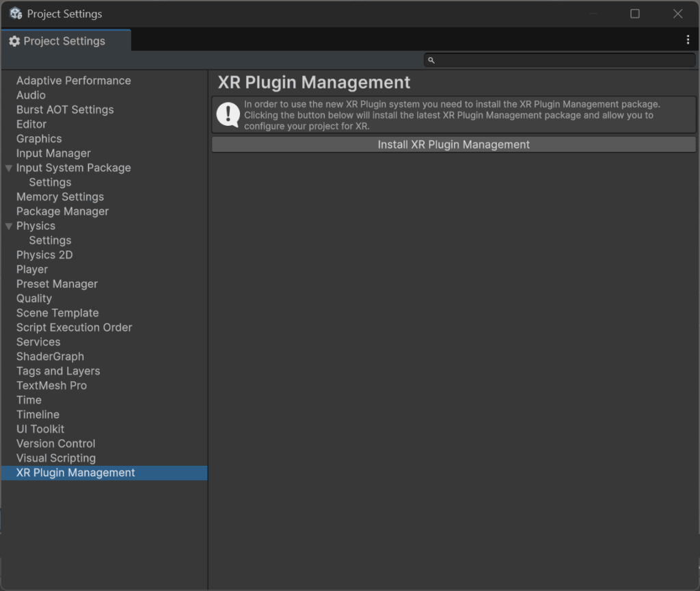
Task: Maximize the Project Settings window
Action: click(x=635, y=14)
